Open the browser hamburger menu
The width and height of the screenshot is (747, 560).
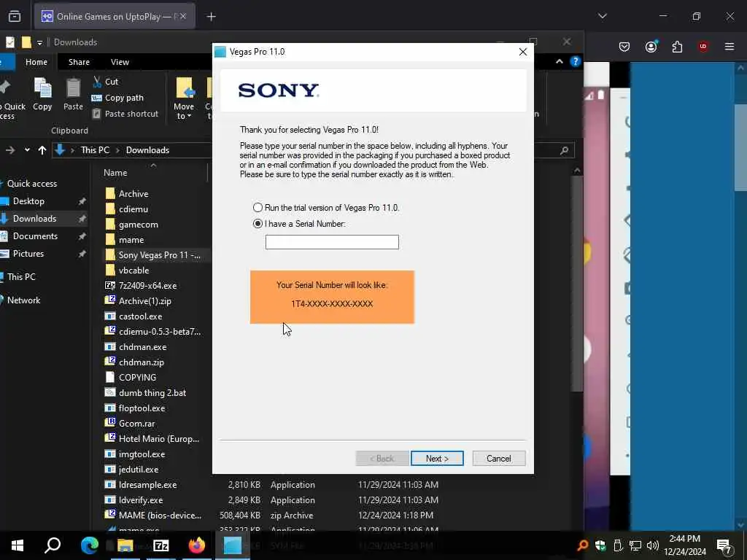pos(729,47)
